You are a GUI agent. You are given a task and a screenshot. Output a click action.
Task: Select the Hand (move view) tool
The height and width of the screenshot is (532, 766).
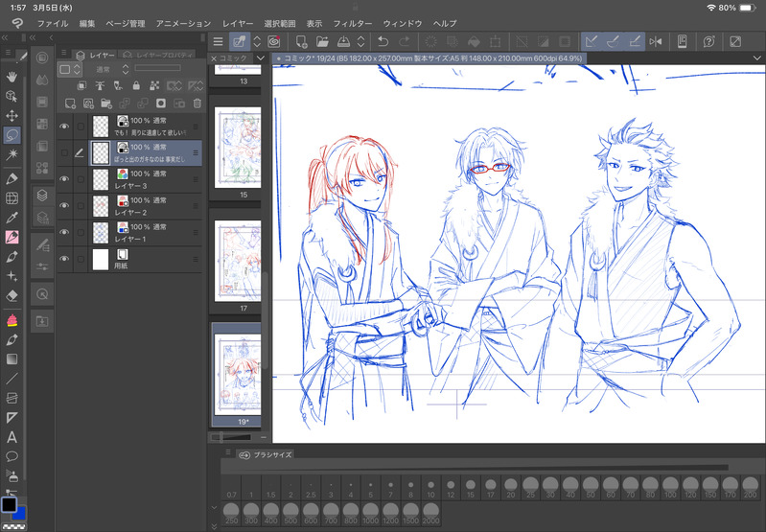pos(12,77)
